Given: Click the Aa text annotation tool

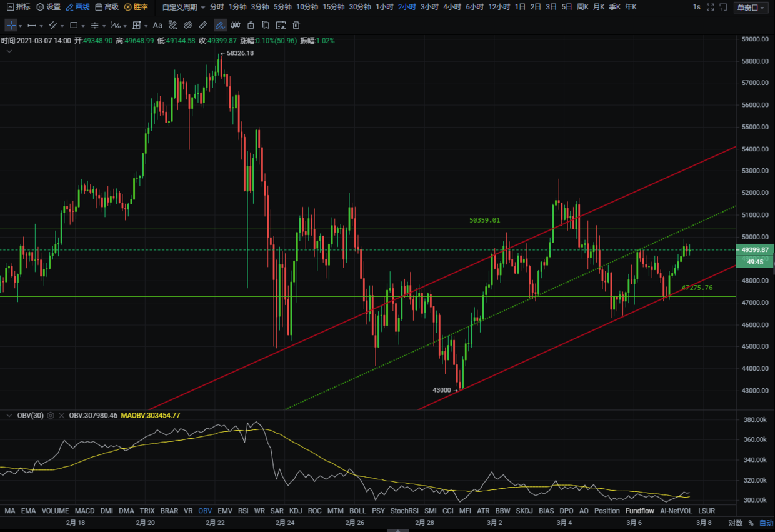Looking at the screenshot, I should [157, 26].
